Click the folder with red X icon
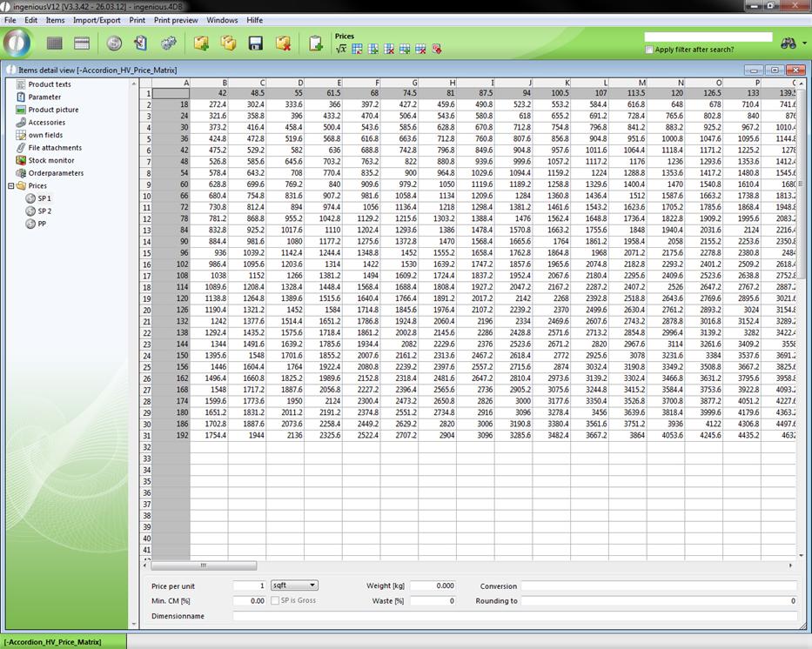This screenshot has width=812, height=649. tap(282, 43)
